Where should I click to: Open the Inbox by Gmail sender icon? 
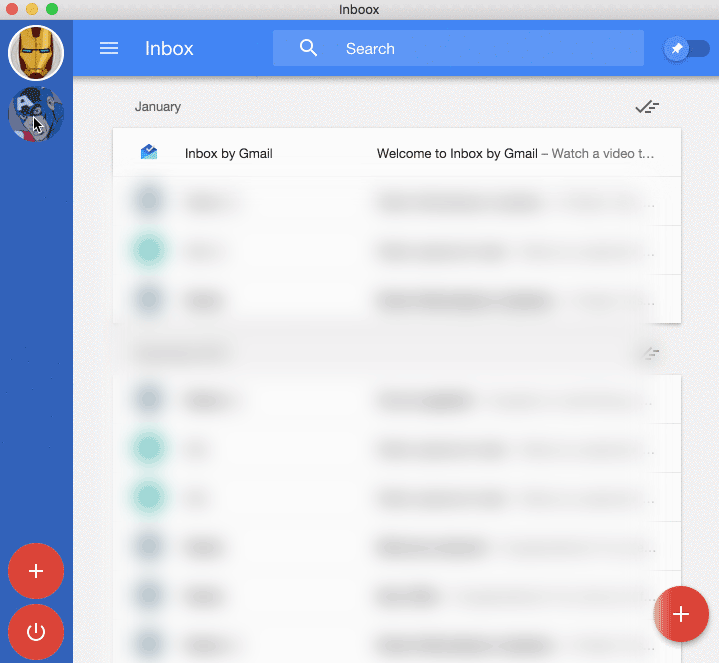[149, 152]
